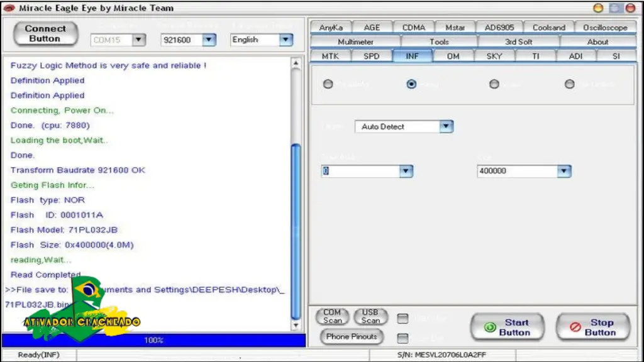Open the About tab
This screenshot has height=362, width=644.
(x=597, y=42)
